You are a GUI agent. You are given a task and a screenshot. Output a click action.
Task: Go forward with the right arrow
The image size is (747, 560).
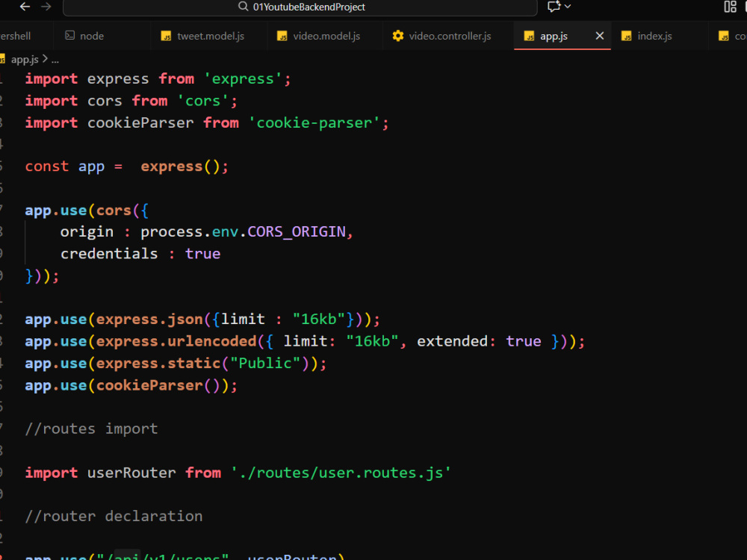pyautogui.click(x=46, y=7)
